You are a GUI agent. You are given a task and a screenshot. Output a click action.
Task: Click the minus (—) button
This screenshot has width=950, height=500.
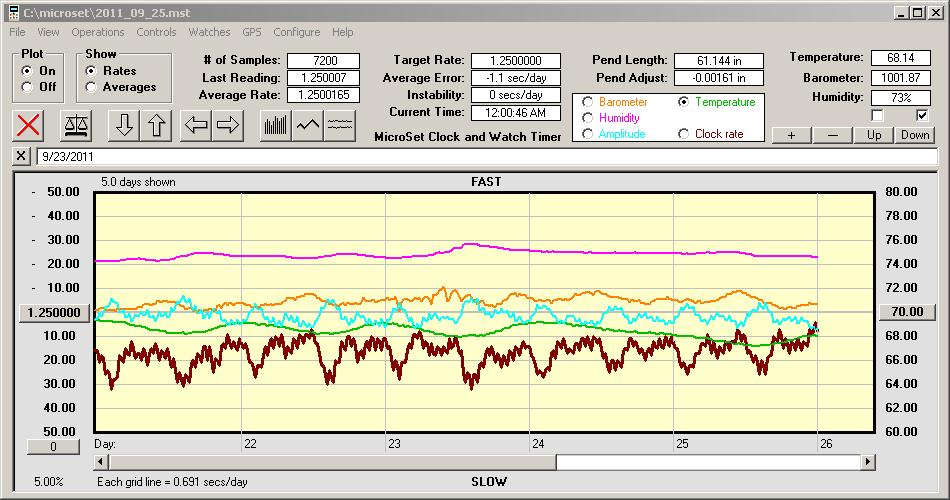832,135
